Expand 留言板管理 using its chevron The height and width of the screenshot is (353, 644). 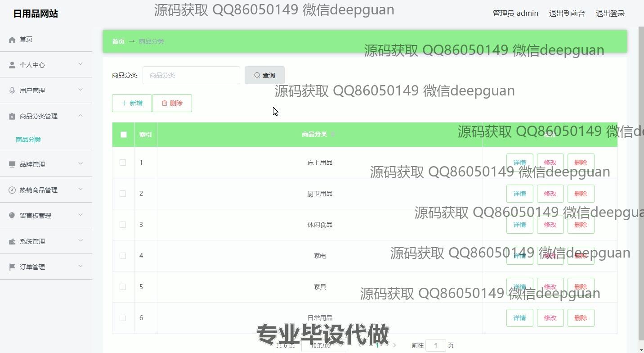(80, 215)
